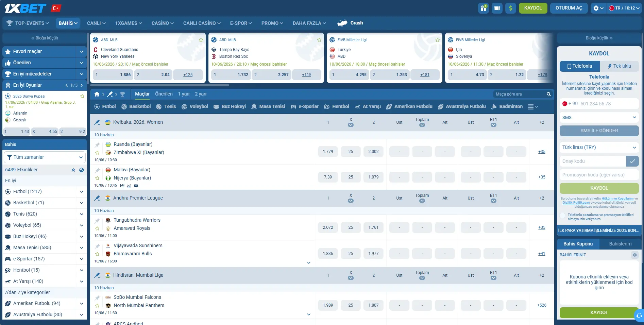Select Badminton in the sports filter bar

[507, 107]
